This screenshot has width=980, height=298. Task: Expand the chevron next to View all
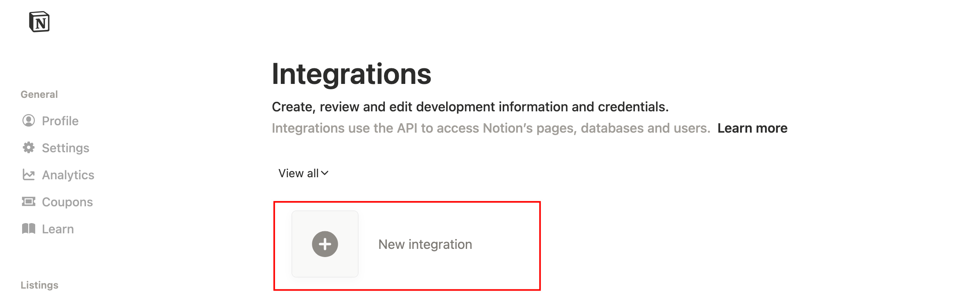pyautogui.click(x=325, y=174)
